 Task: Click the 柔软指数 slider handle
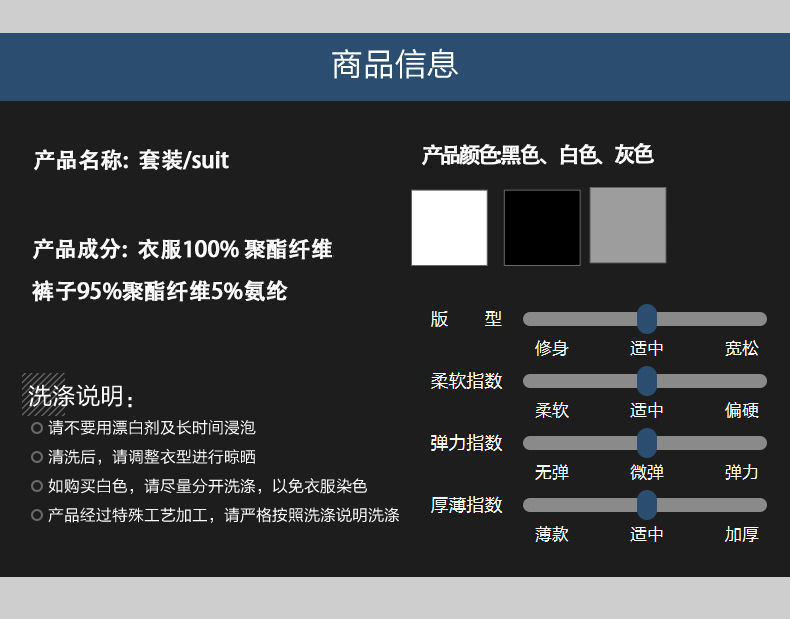[x=647, y=381]
